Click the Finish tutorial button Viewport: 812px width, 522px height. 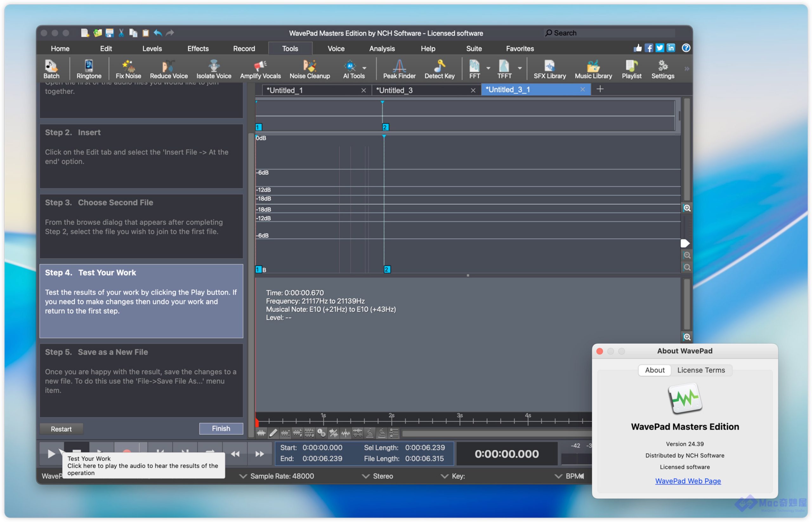221,428
